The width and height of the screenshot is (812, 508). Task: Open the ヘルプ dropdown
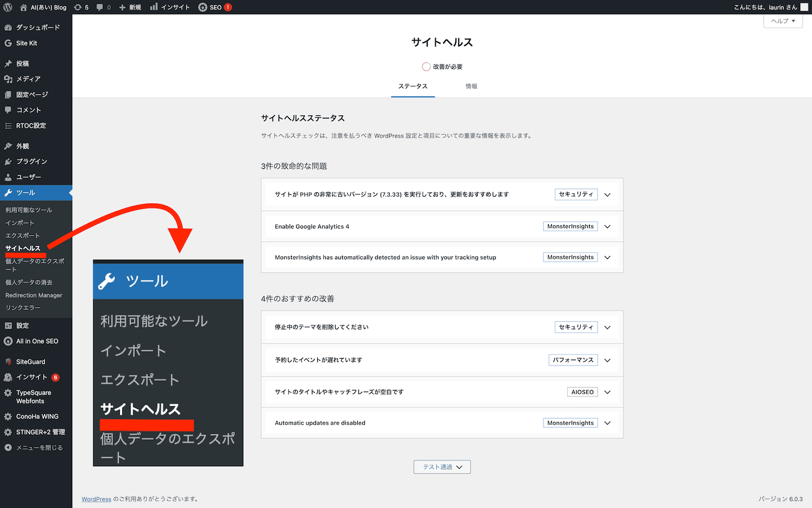pos(783,21)
